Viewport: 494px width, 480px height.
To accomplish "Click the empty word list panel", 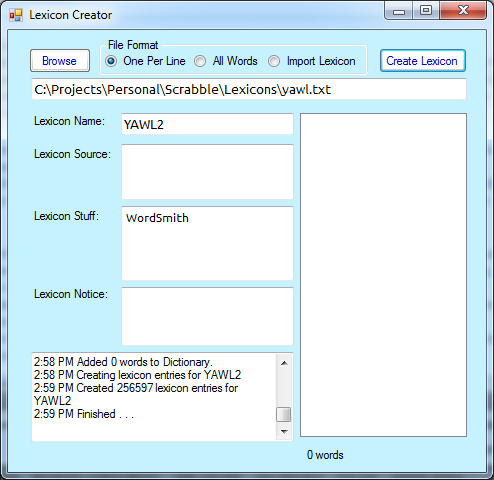I will coord(383,275).
